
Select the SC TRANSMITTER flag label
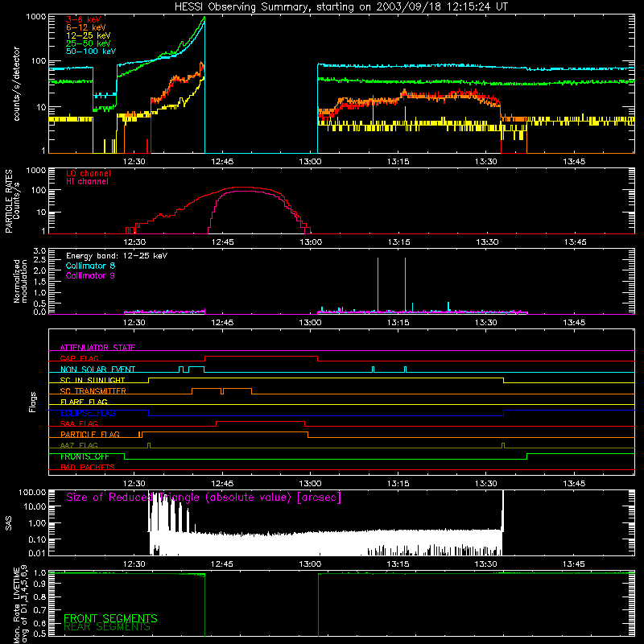pyautogui.click(x=93, y=391)
